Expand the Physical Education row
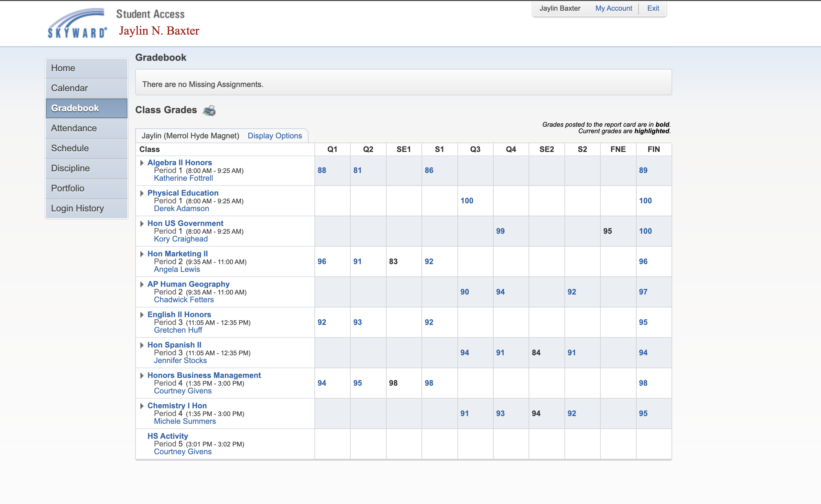The width and height of the screenshot is (821, 504). (142, 193)
